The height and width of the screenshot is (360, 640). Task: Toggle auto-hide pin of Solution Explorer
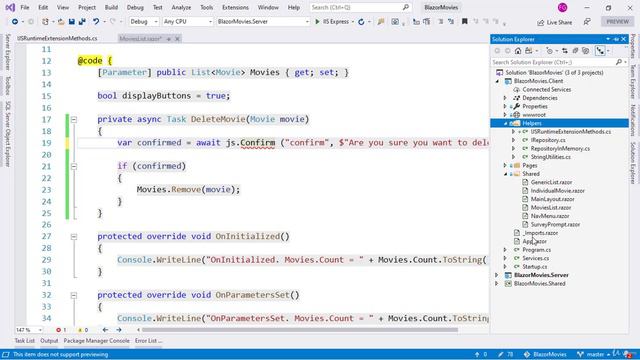point(616,39)
